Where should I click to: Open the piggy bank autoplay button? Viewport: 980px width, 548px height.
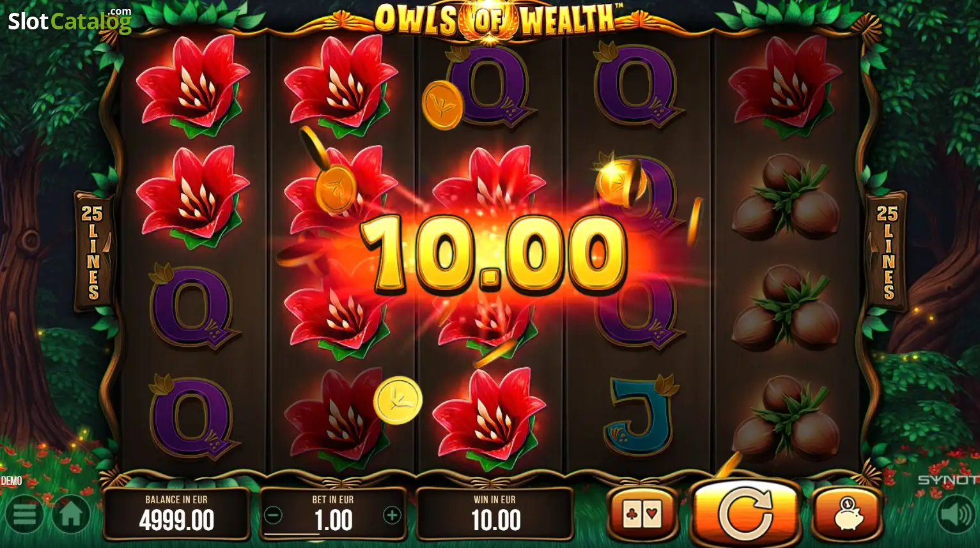point(847,514)
